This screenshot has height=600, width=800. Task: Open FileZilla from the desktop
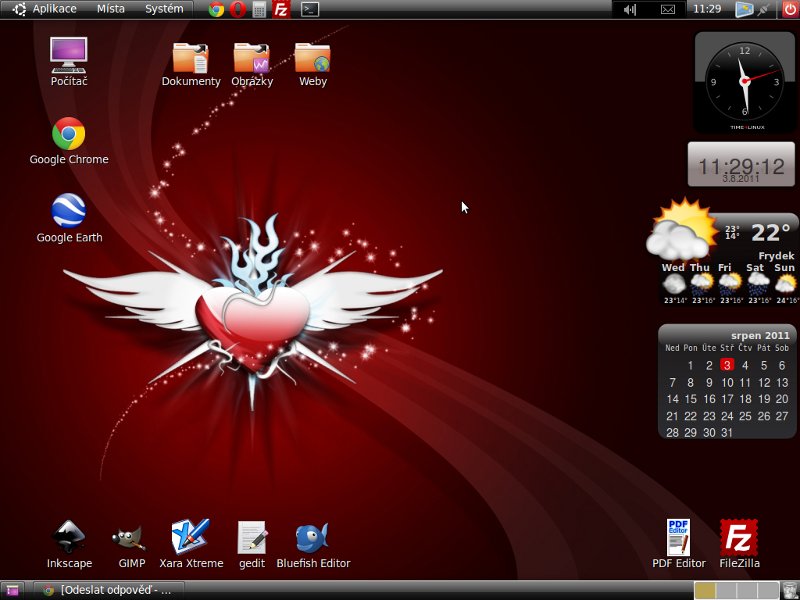(x=739, y=538)
